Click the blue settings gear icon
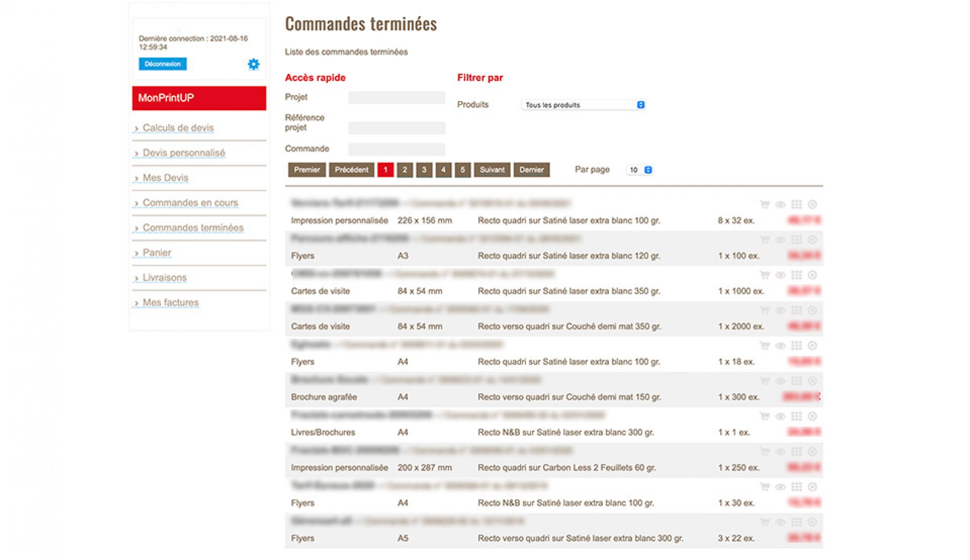970x560 pixels. (254, 64)
